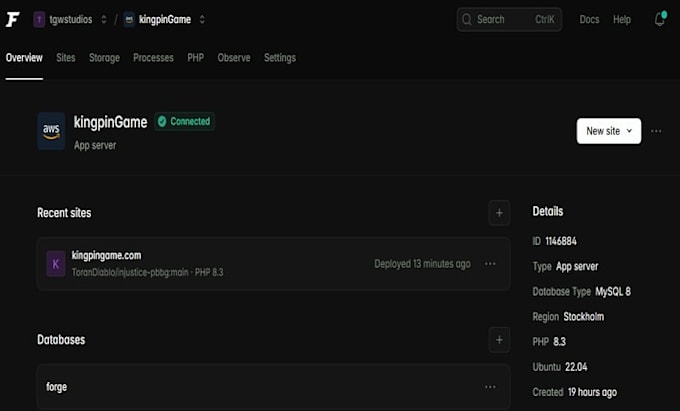Focus the Search field

(509, 20)
